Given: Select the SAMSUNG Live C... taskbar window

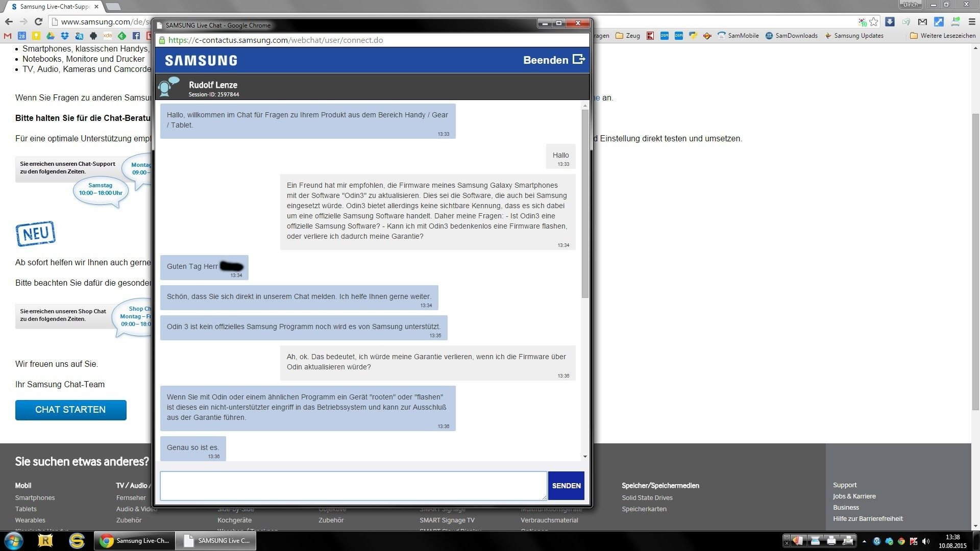Looking at the screenshot, I should click(x=216, y=541).
